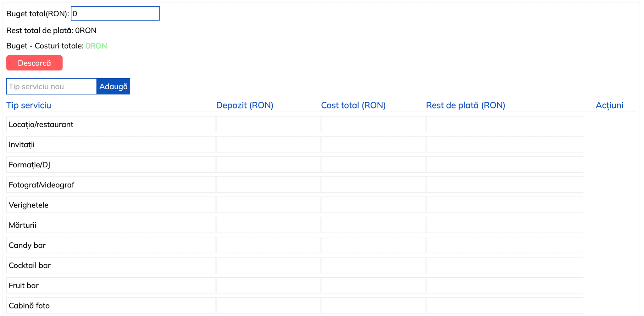Click the Cost total (RON) header
Viewport: 644px width, 316px height.
(x=353, y=105)
